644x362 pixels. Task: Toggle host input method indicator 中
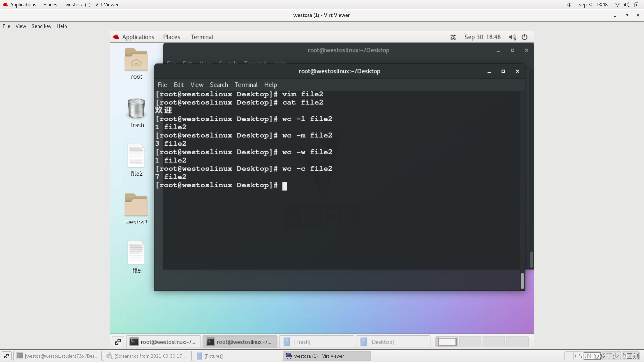tap(569, 5)
